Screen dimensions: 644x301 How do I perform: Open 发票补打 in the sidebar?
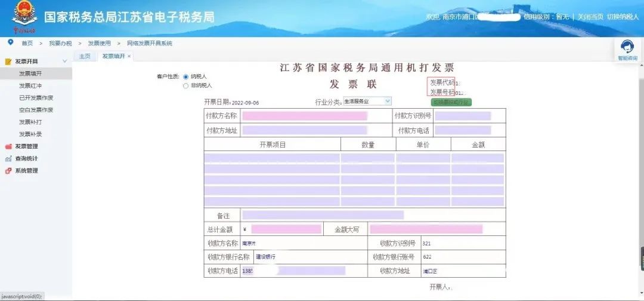(x=30, y=122)
